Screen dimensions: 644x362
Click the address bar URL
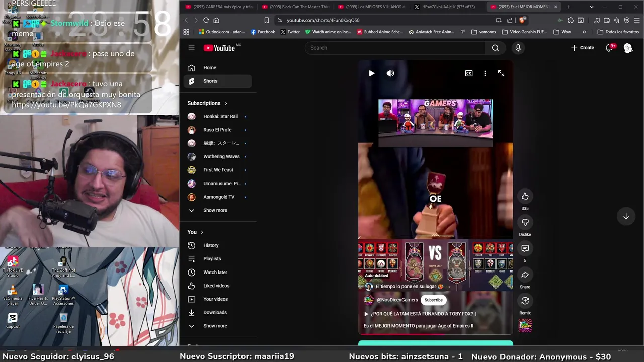(x=323, y=20)
